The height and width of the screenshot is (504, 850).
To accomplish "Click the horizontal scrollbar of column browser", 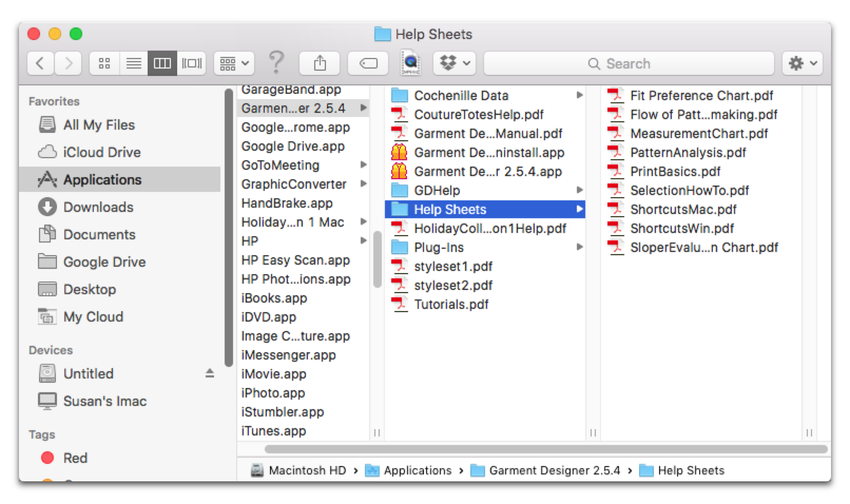I will 546,449.
